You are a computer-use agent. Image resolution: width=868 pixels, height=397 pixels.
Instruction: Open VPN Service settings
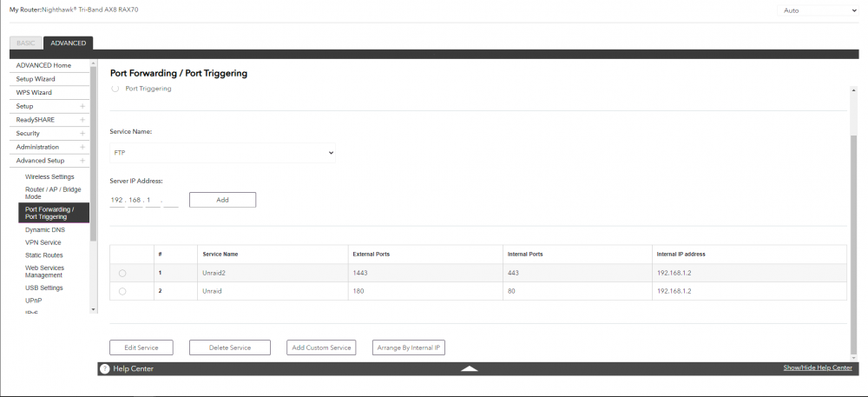pos(43,242)
